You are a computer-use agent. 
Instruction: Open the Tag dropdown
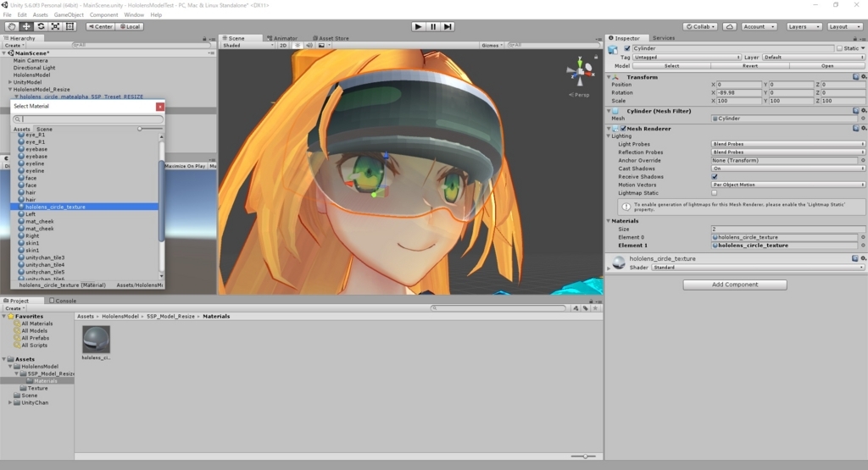coord(687,57)
